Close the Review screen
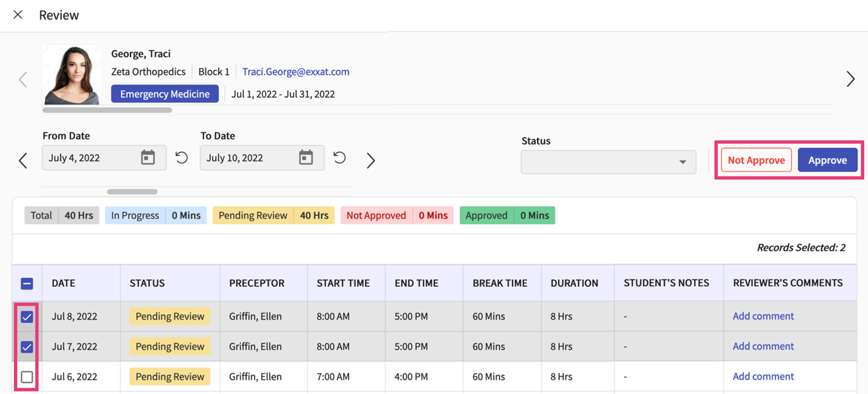 [18, 14]
